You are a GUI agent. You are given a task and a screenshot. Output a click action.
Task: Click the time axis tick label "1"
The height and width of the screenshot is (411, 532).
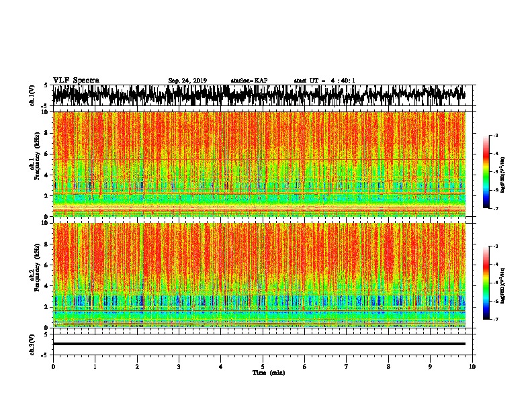coord(95,367)
